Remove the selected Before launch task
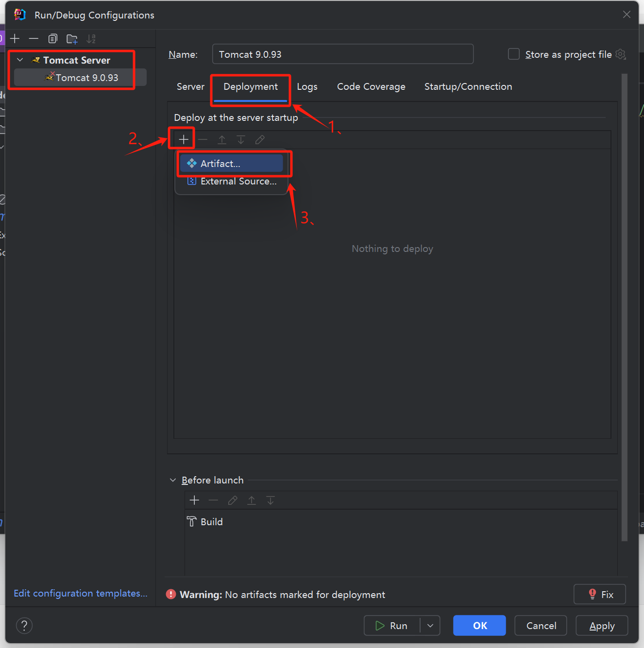Image resolution: width=644 pixels, height=648 pixels. [x=213, y=500]
